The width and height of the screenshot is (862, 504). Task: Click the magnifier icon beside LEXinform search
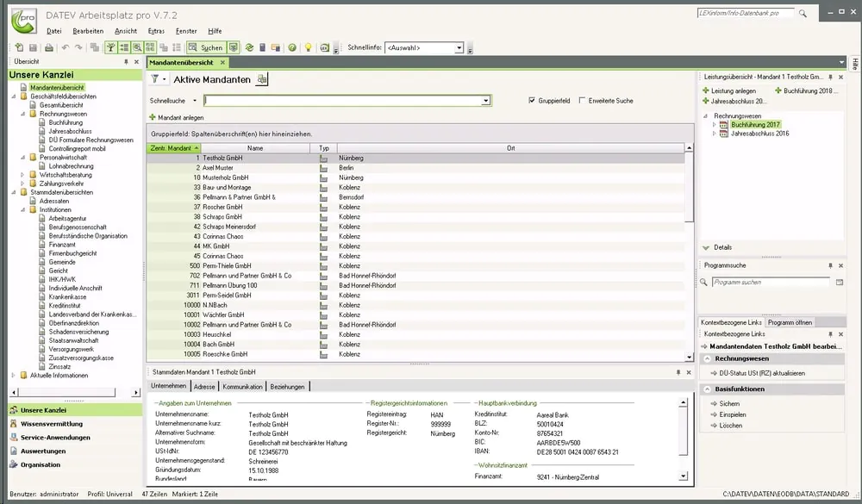pos(803,14)
